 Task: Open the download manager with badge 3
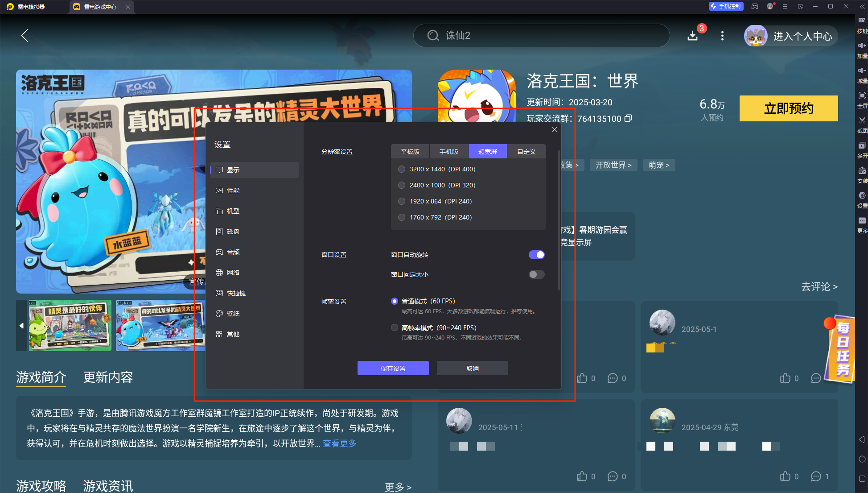tap(692, 36)
